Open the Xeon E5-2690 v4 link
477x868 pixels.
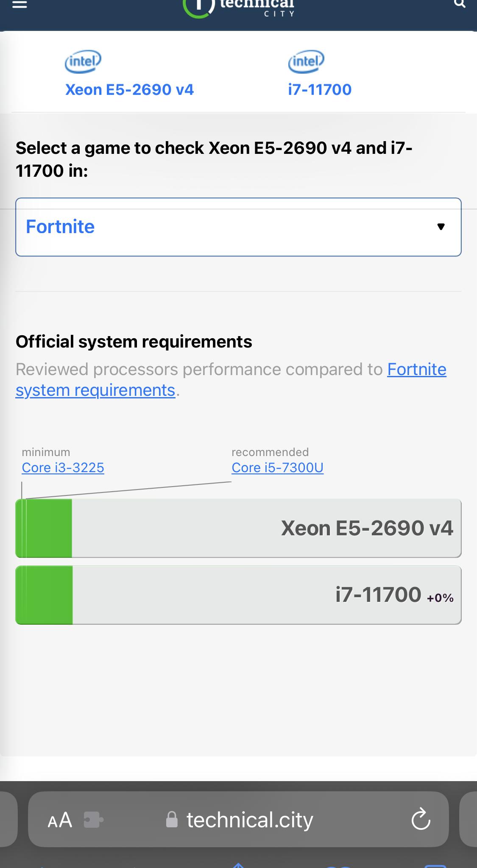tap(129, 89)
